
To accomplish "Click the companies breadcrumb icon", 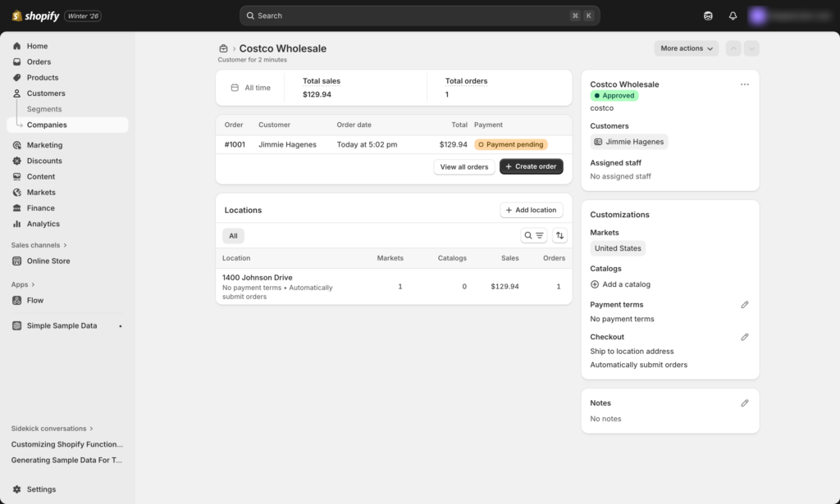I will click(x=223, y=48).
